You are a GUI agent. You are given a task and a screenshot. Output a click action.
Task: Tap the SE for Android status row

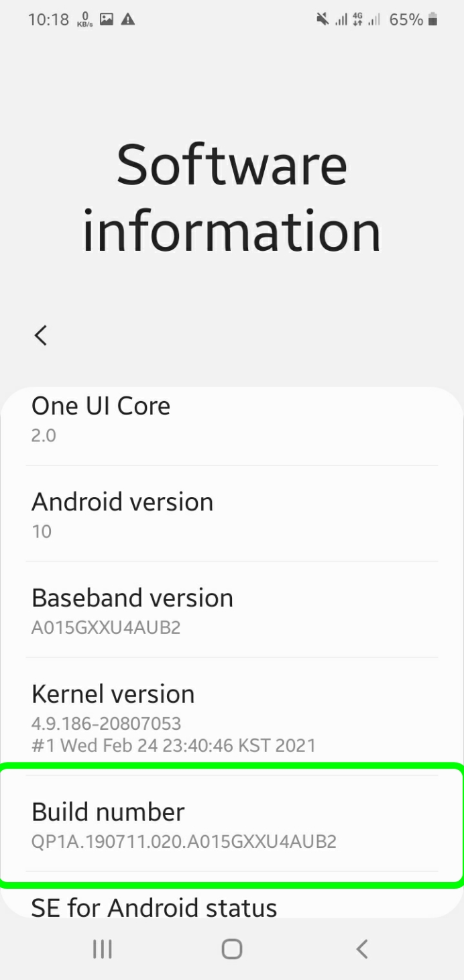[x=232, y=907]
